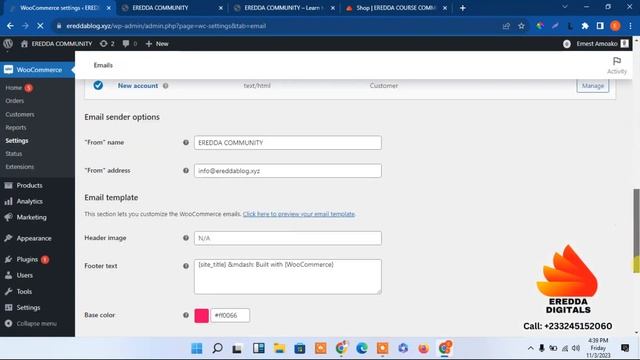Click the preview your email template link
The height and width of the screenshot is (360, 640).
pos(299,214)
